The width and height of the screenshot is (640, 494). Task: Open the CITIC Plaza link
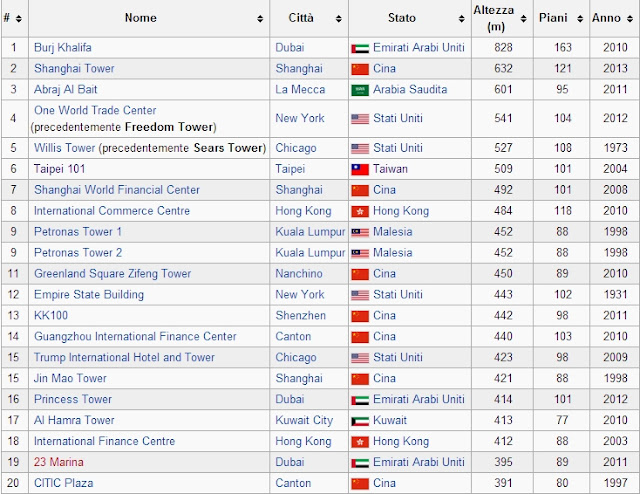[x=64, y=483]
